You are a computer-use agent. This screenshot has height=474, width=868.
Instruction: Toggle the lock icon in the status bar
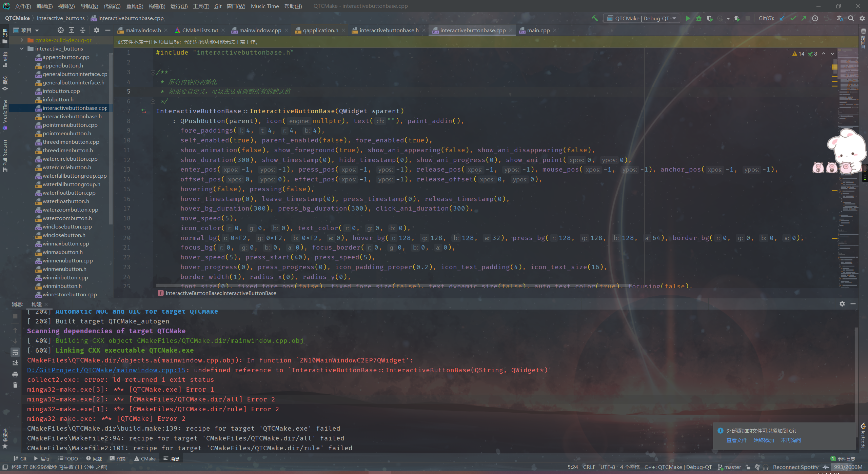point(748,467)
